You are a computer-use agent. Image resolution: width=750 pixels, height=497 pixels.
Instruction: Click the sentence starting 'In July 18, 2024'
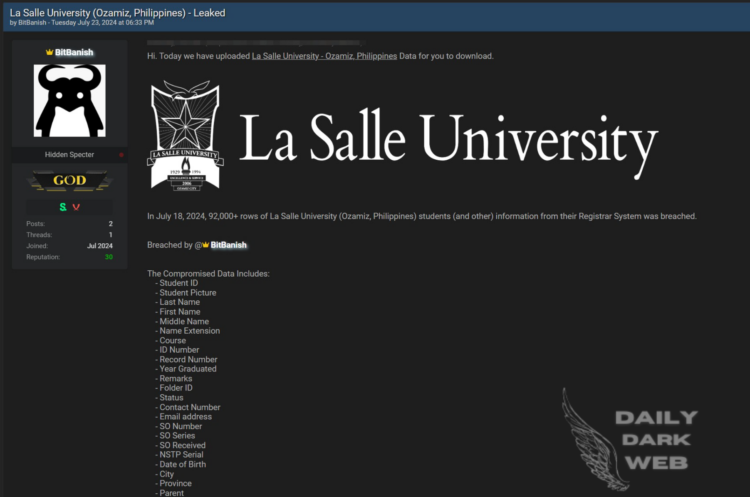(421, 216)
